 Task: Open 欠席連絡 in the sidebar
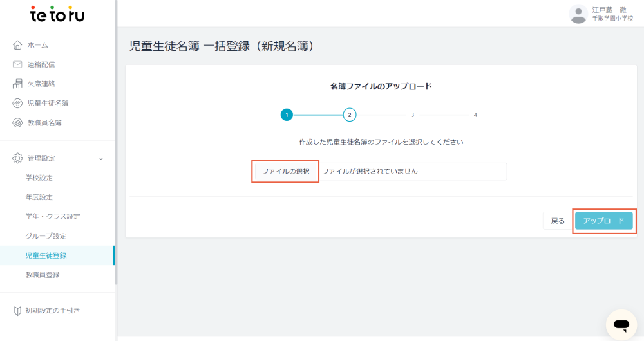click(41, 84)
